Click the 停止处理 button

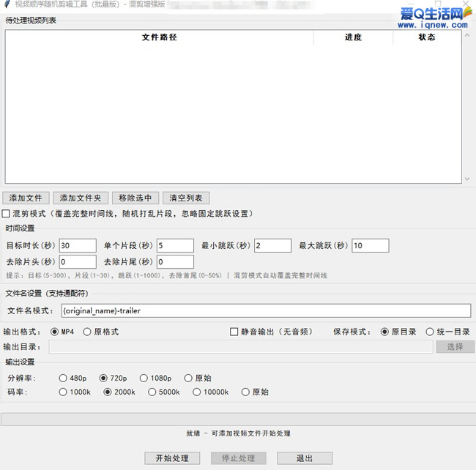click(x=239, y=458)
